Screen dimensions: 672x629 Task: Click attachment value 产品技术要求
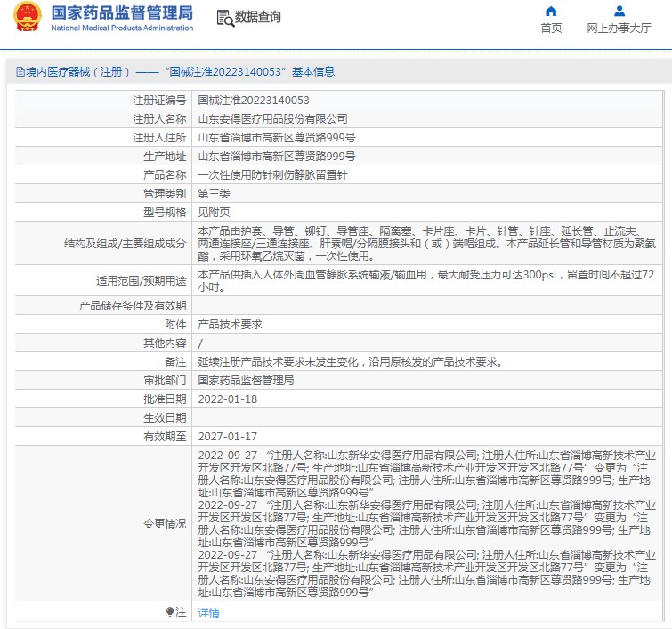click(231, 325)
